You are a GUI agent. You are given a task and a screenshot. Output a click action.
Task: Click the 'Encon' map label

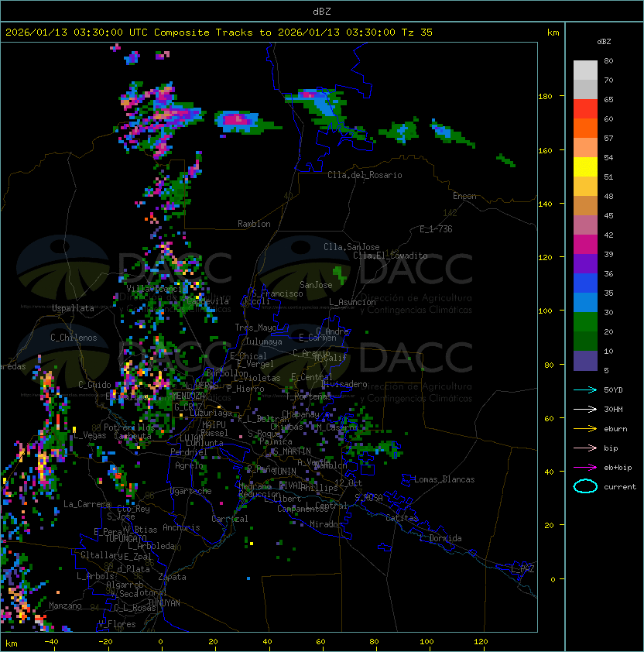(464, 196)
